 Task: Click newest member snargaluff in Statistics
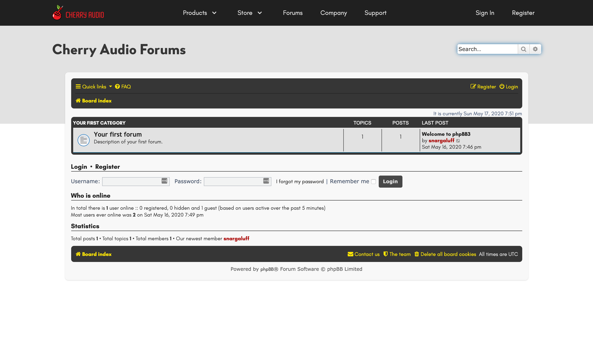236,239
